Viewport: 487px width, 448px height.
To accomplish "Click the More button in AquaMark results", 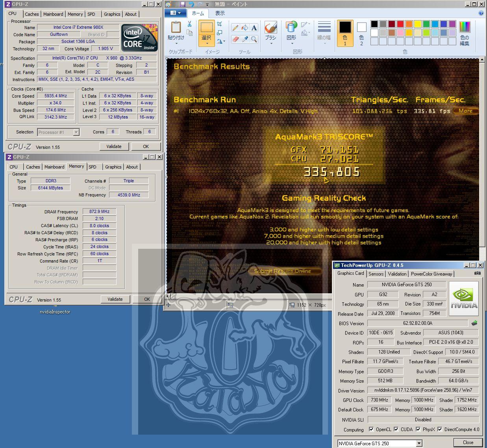I will 465,111.
